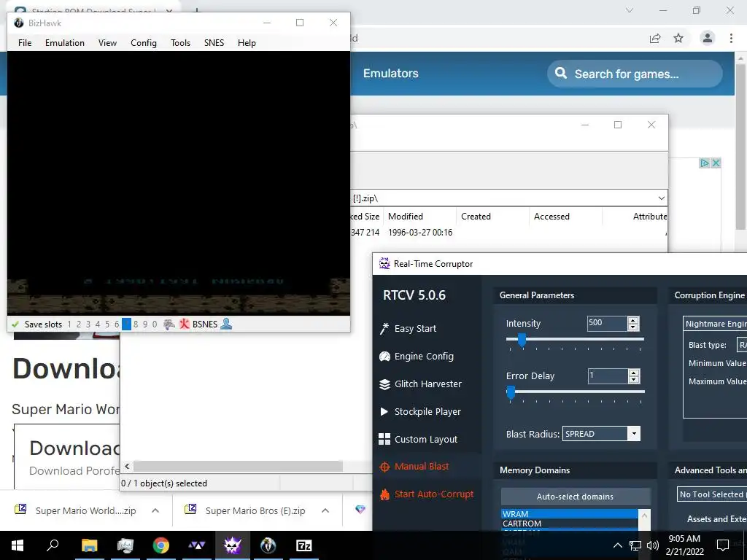Open BizHawk Emulation menu

pyautogui.click(x=65, y=43)
